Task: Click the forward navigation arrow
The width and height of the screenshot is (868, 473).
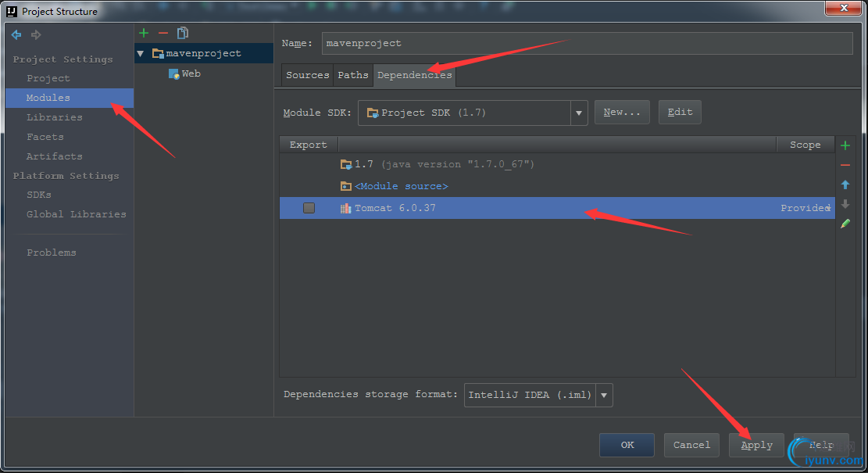Action: pyautogui.click(x=36, y=35)
